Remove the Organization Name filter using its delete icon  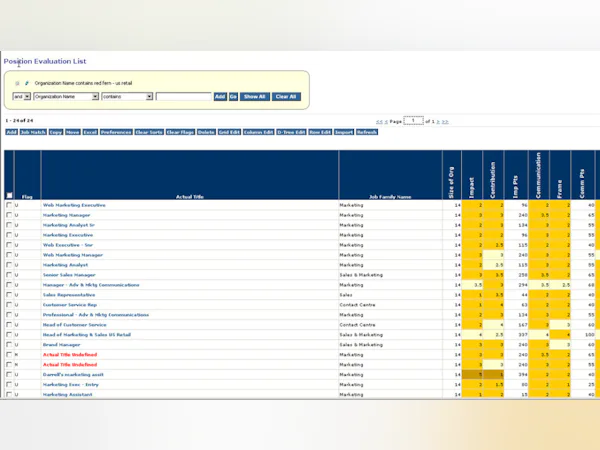point(17,83)
